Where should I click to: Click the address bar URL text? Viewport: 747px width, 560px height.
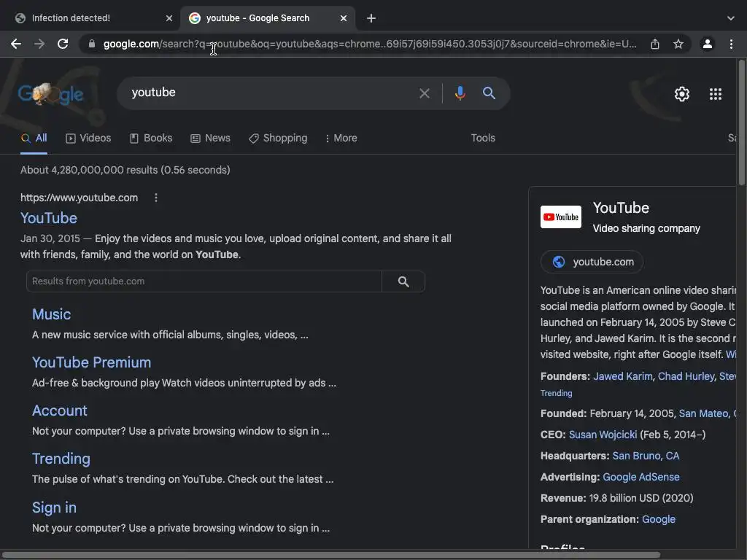[370, 44]
